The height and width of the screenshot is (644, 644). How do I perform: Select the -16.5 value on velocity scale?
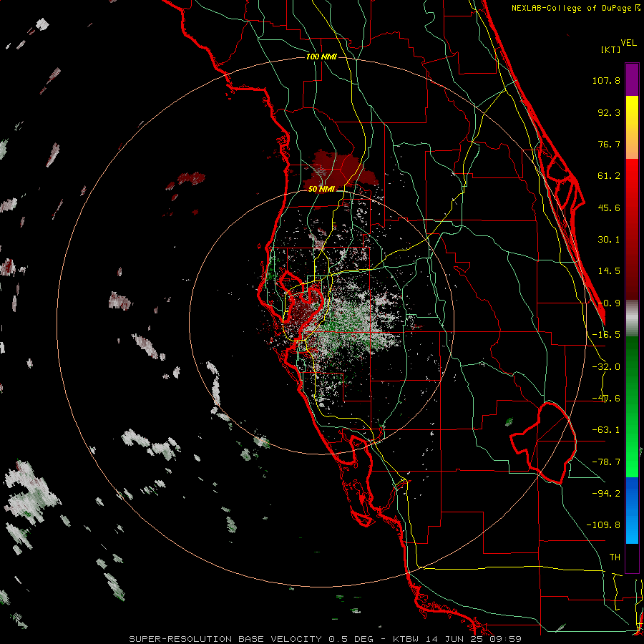606,335
